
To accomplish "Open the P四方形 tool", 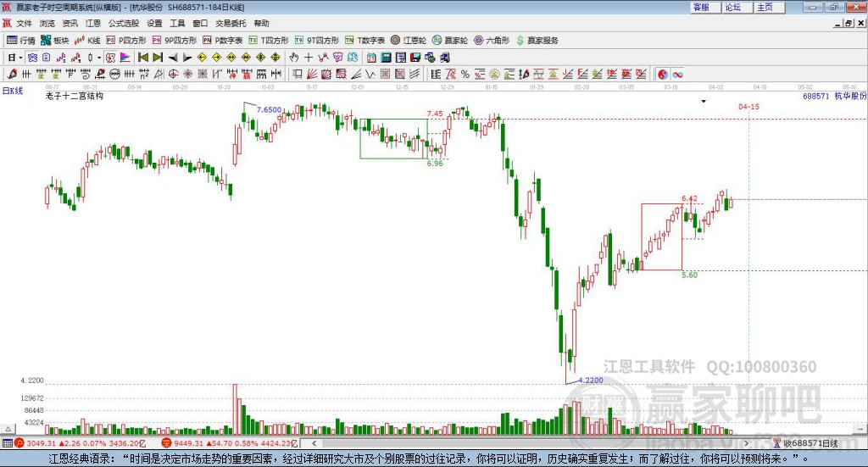I will click(x=126, y=41).
